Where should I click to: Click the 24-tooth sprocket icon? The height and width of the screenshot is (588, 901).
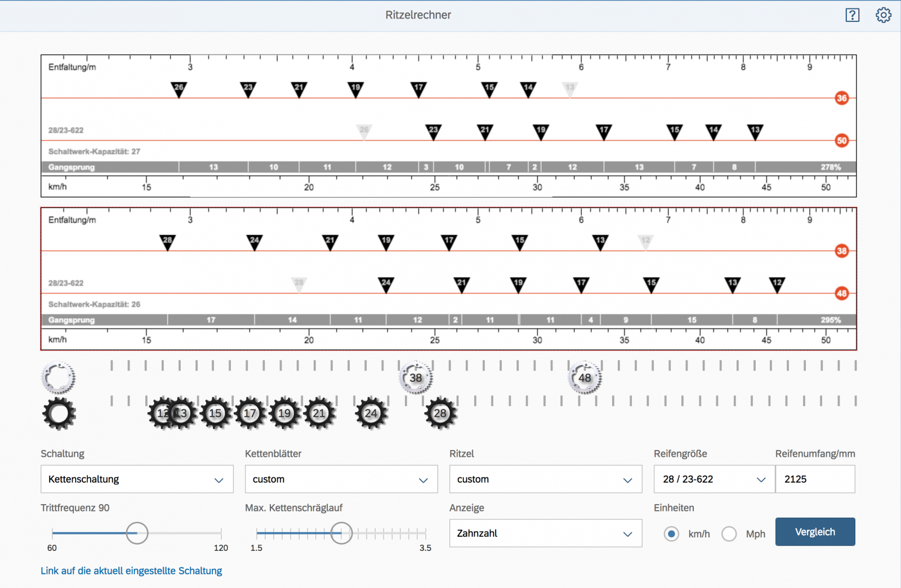pyautogui.click(x=371, y=413)
